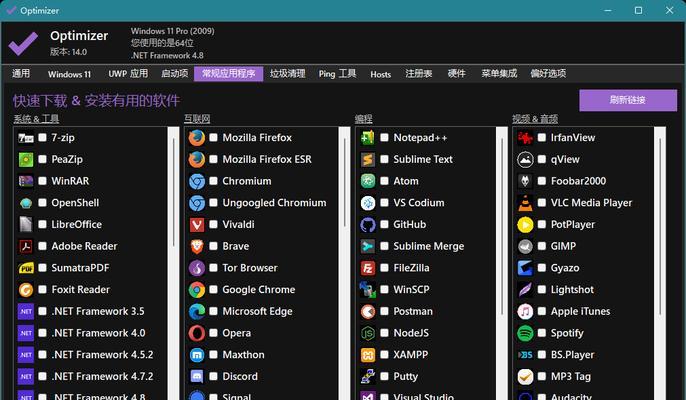Click the purple 刷新链接 button
Viewport: 686px width, 400px height.
click(x=628, y=100)
